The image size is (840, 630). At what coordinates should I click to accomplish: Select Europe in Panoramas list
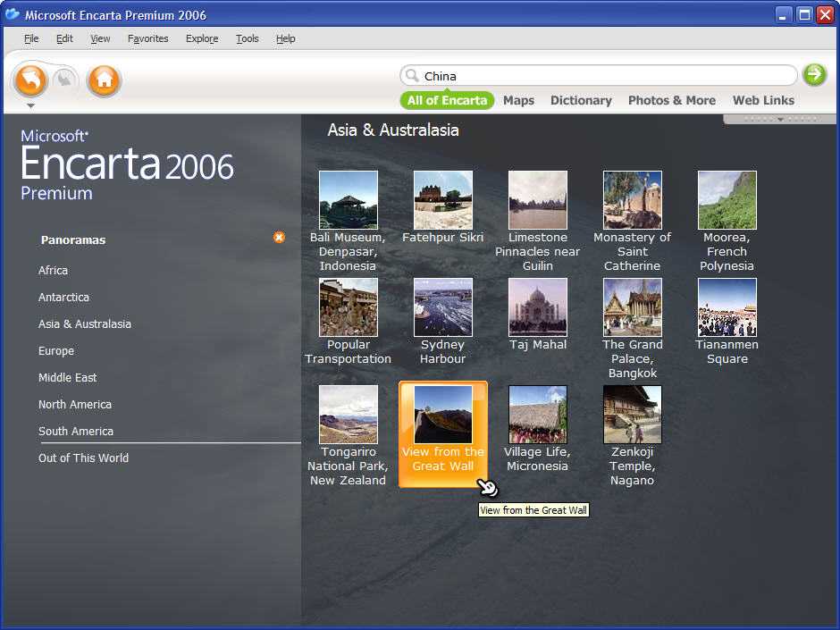56,351
